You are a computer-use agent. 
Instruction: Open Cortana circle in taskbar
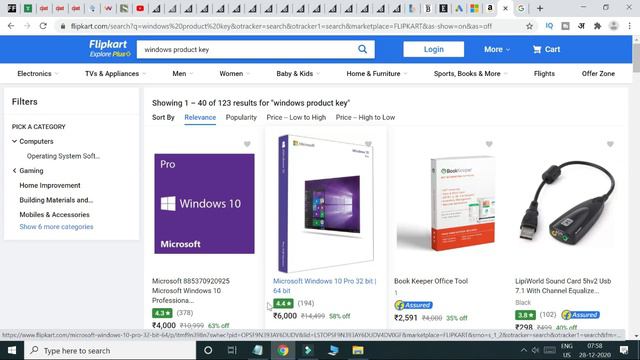208,350
